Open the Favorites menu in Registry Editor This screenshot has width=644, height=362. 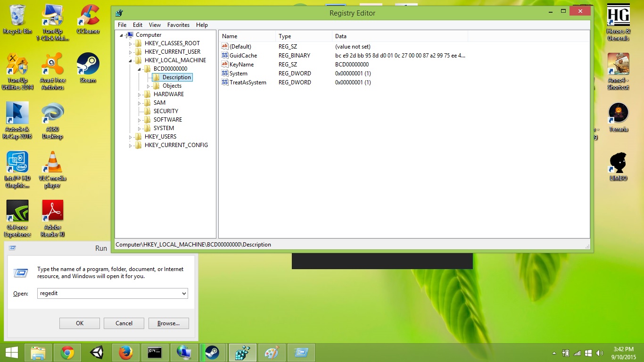pos(178,25)
